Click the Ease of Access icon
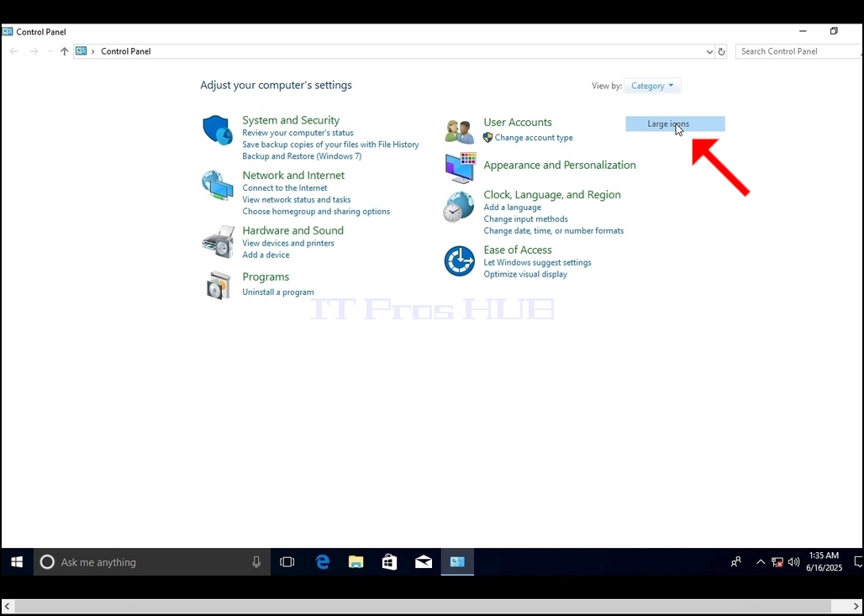864x616 pixels. tap(459, 261)
